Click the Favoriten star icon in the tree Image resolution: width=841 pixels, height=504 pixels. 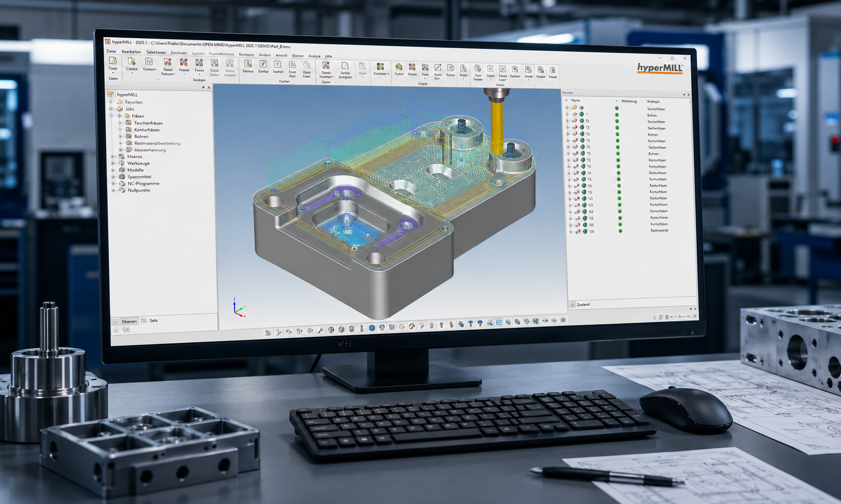pos(119,102)
